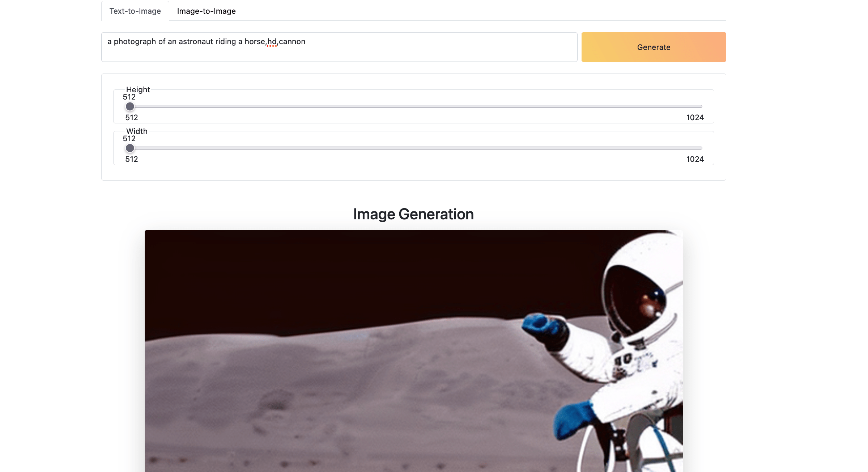Image resolution: width=868 pixels, height=472 pixels.
Task: Click the 512 minimum label below Width slider
Action: point(132,159)
